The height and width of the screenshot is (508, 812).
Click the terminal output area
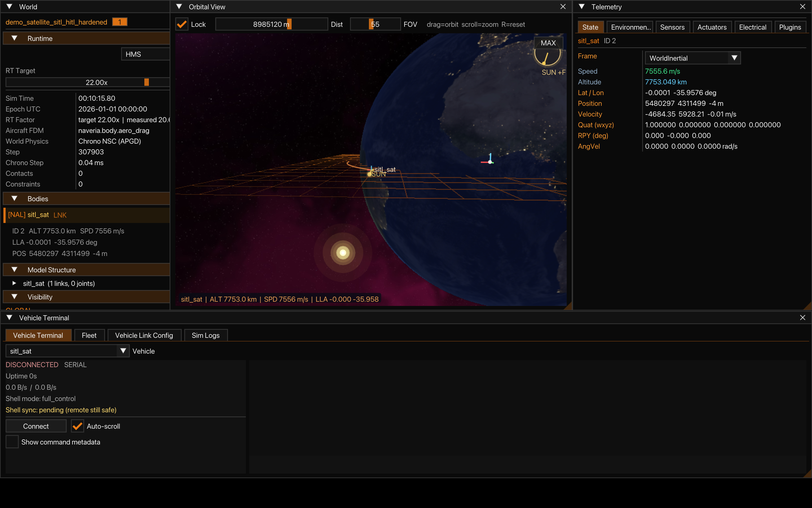(528, 417)
